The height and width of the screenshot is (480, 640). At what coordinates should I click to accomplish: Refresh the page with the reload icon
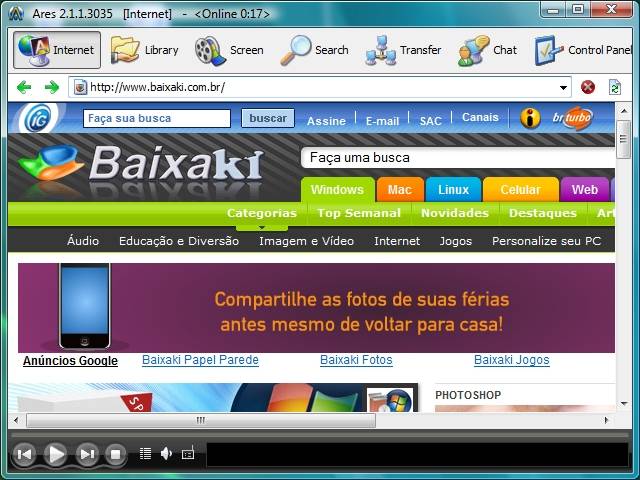tap(615, 87)
